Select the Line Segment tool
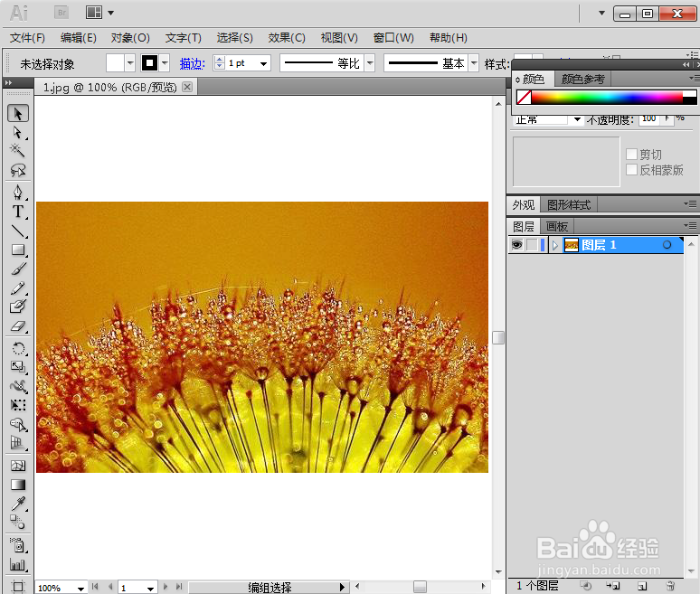Screen dimensions: 700x594 coord(18,231)
